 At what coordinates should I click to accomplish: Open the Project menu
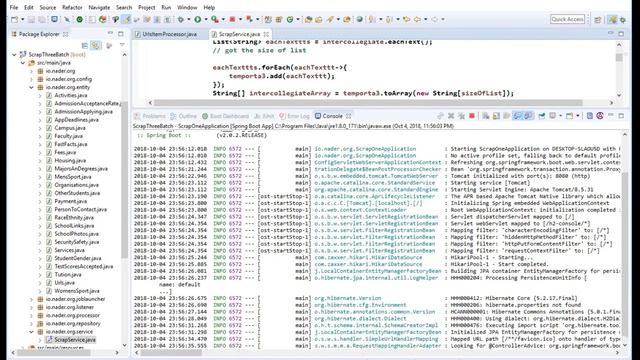(x=147, y=7)
